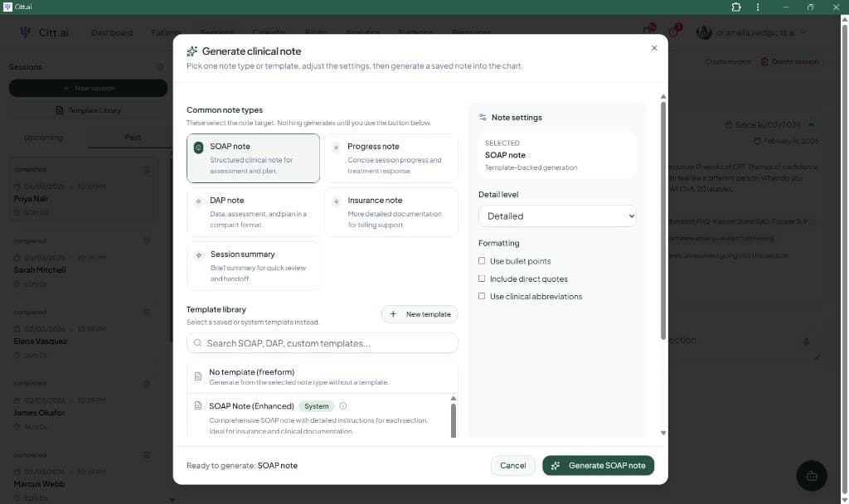Click the freeform template document icon

198,376
